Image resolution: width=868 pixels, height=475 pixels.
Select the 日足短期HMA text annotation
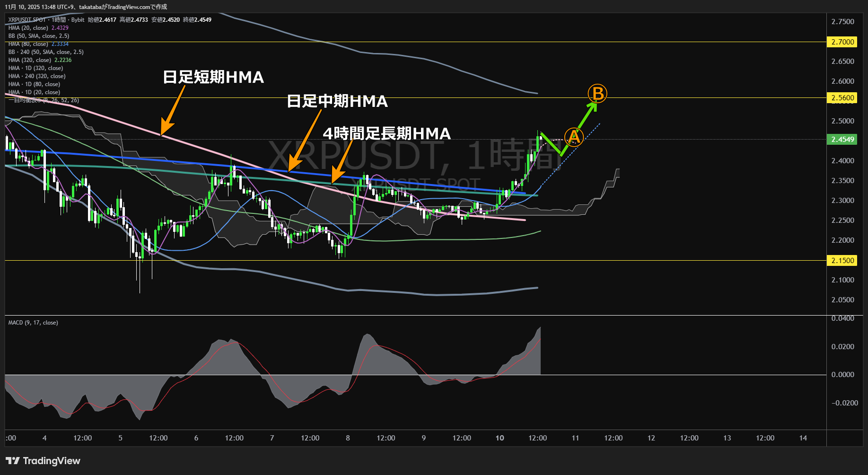click(213, 77)
